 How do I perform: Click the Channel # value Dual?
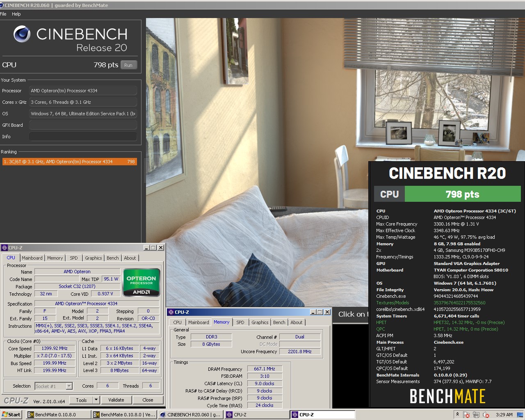click(x=300, y=337)
